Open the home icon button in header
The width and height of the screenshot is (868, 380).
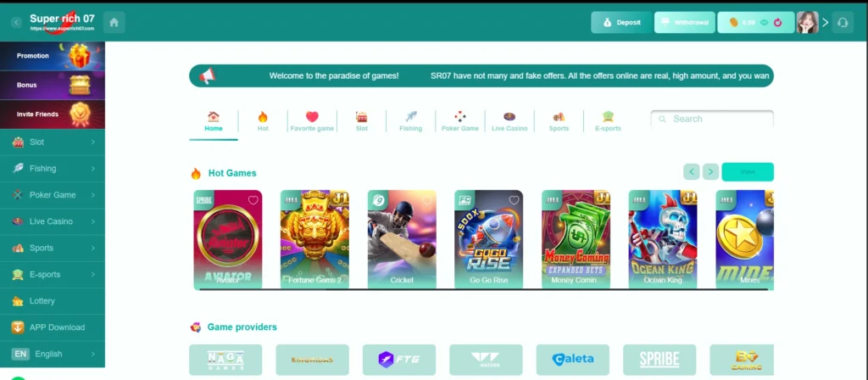[114, 22]
